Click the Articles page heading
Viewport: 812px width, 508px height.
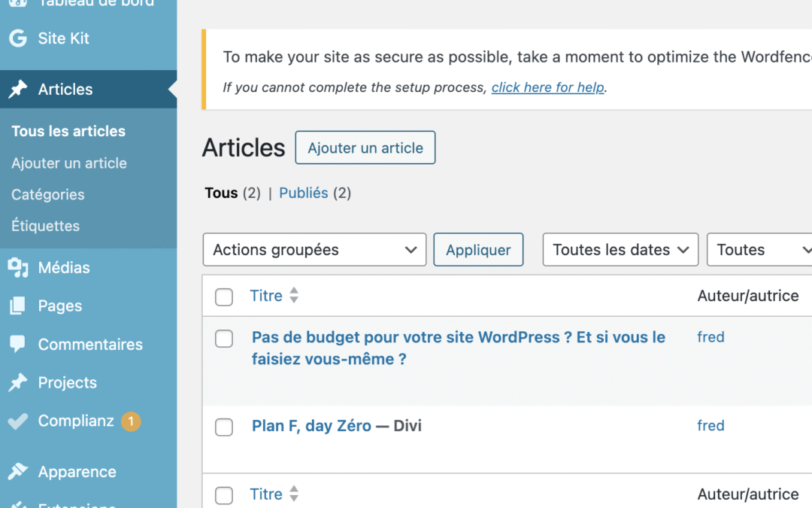point(244,148)
